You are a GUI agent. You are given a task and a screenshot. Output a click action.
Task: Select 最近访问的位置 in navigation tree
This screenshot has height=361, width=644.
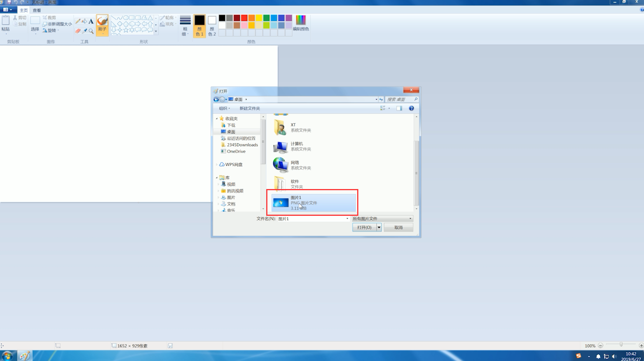coord(238,138)
